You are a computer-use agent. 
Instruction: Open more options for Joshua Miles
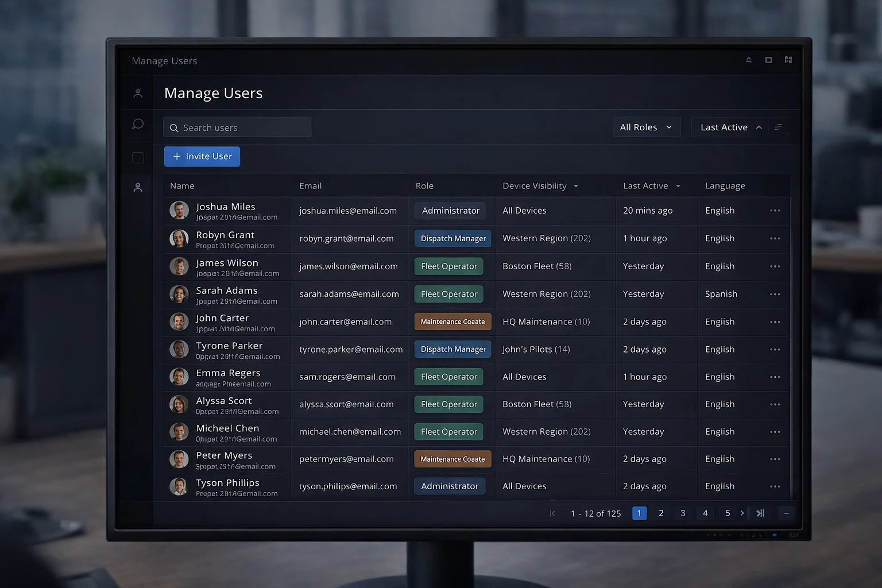click(x=775, y=211)
